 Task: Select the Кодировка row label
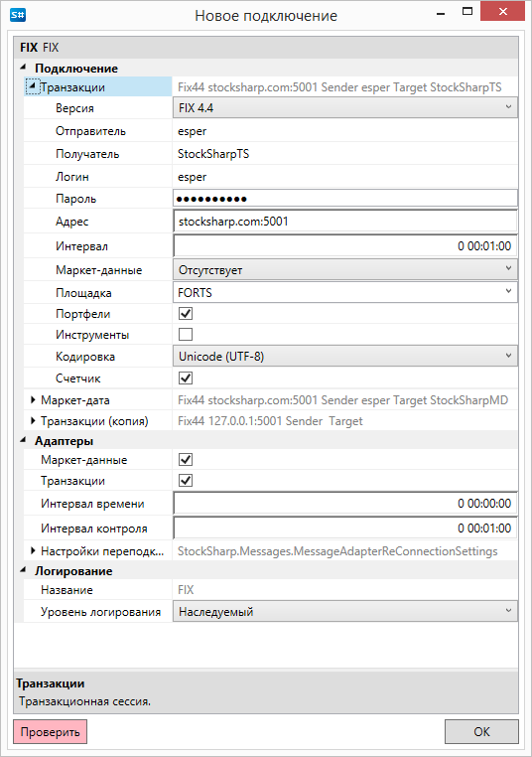click(x=85, y=357)
